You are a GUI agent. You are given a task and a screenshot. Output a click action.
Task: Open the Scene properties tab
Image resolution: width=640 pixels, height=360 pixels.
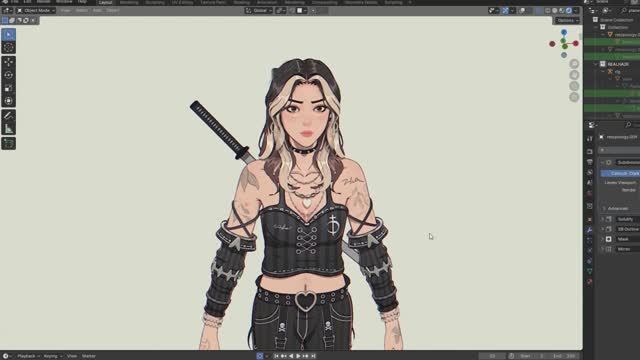point(589,182)
